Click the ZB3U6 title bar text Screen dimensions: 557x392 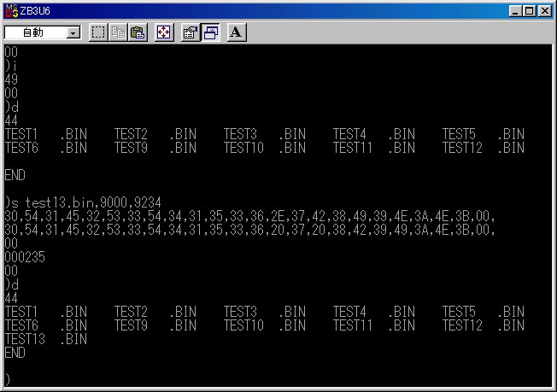[x=35, y=11]
